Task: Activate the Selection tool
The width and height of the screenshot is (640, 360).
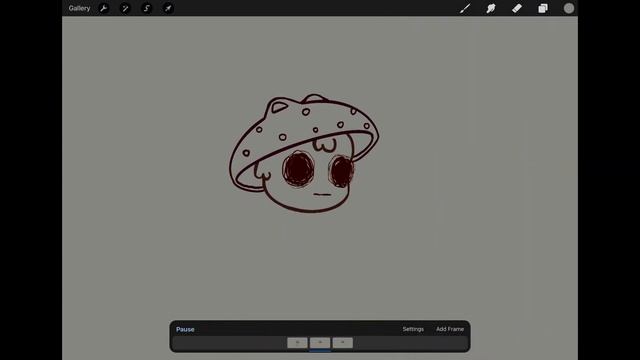Action: pyautogui.click(x=147, y=8)
